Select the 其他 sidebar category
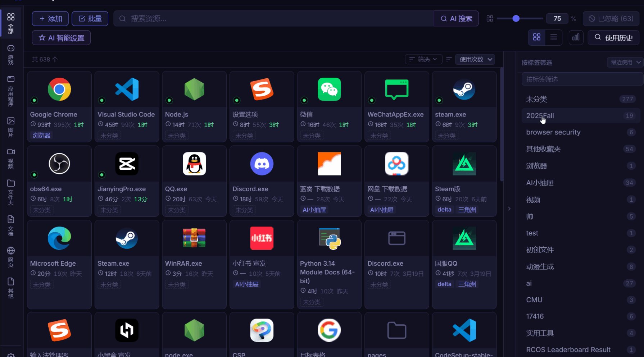The image size is (644, 357). [x=11, y=288]
